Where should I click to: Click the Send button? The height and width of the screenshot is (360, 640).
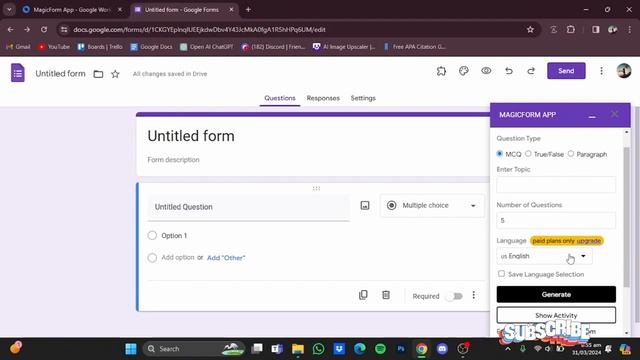[566, 71]
